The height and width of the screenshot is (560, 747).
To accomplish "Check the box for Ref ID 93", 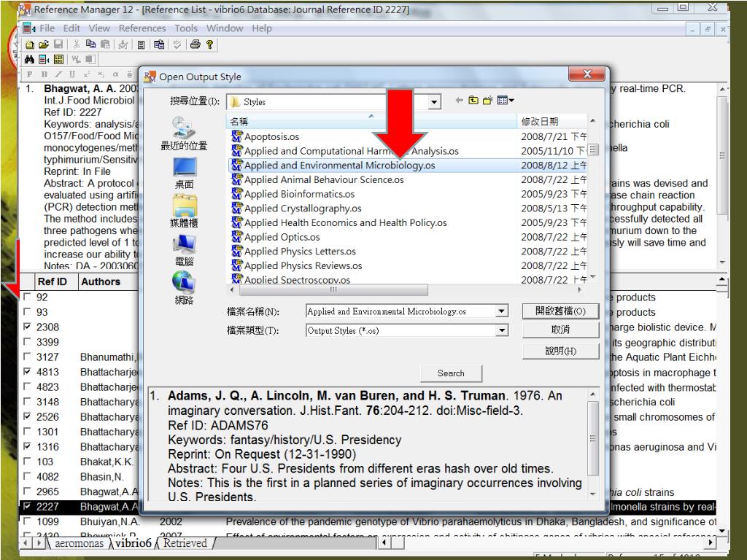I will 28,312.
